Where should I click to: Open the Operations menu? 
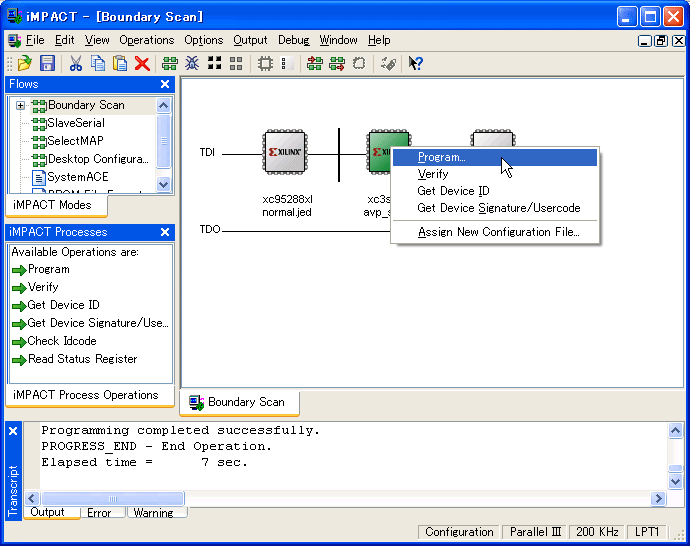click(x=147, y=40)
